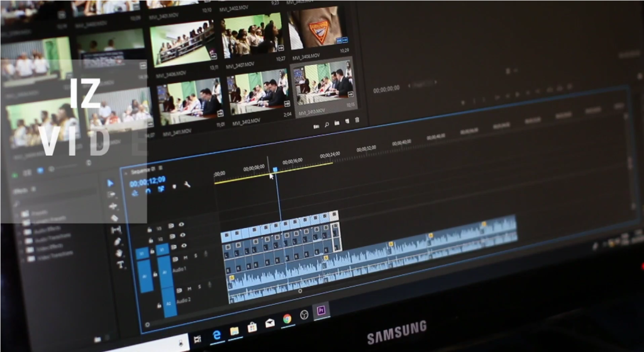Screen dimensions: 644x352
Task: Toggle eye visibility on top video track
Action: [182, 225]
